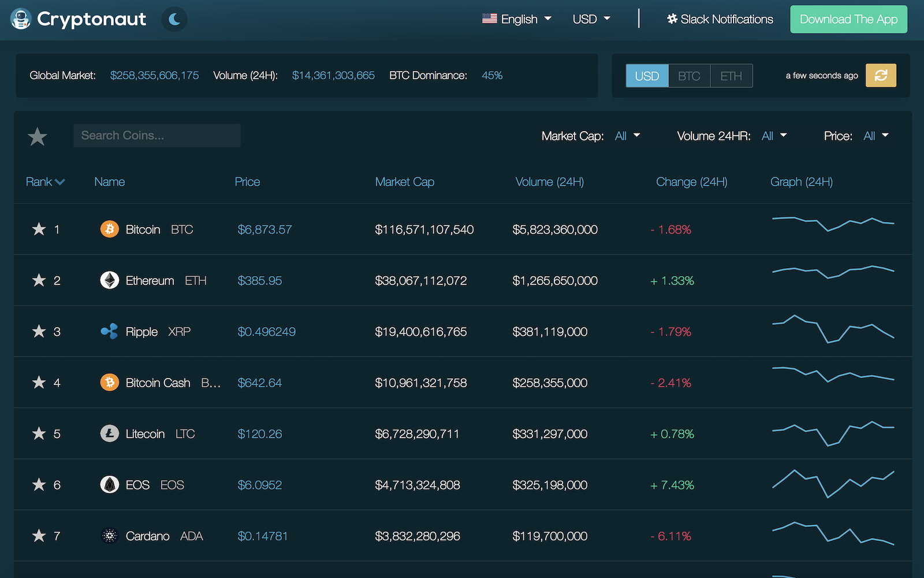Favorite Ripple with its star
Image resolution: width=924 pixels, height=578 pixels.
[x=39, y=331]
